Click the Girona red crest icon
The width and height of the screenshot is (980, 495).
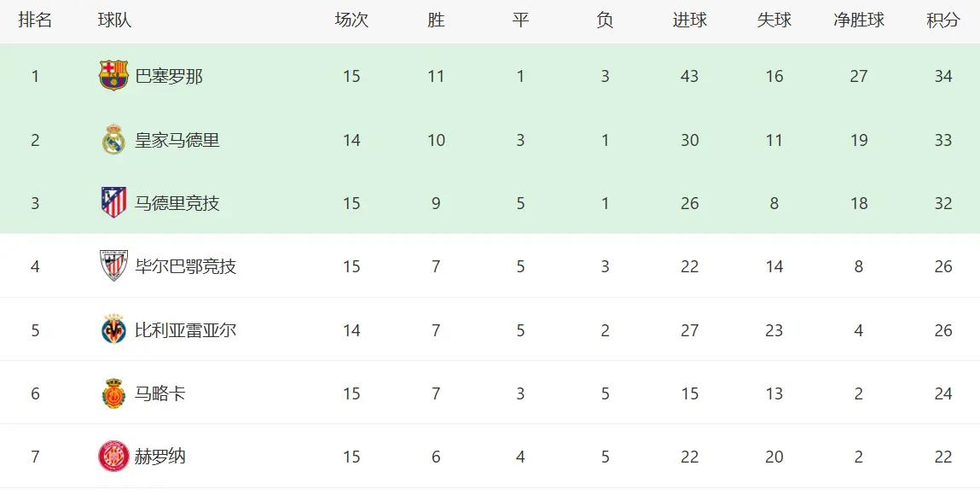click(x=113, y=457)
